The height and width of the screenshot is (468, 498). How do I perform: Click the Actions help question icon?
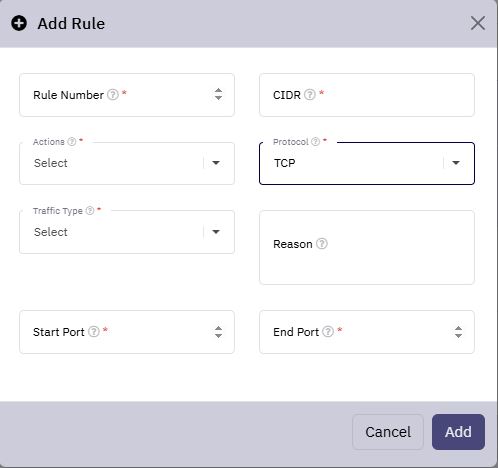click(72, 142)
